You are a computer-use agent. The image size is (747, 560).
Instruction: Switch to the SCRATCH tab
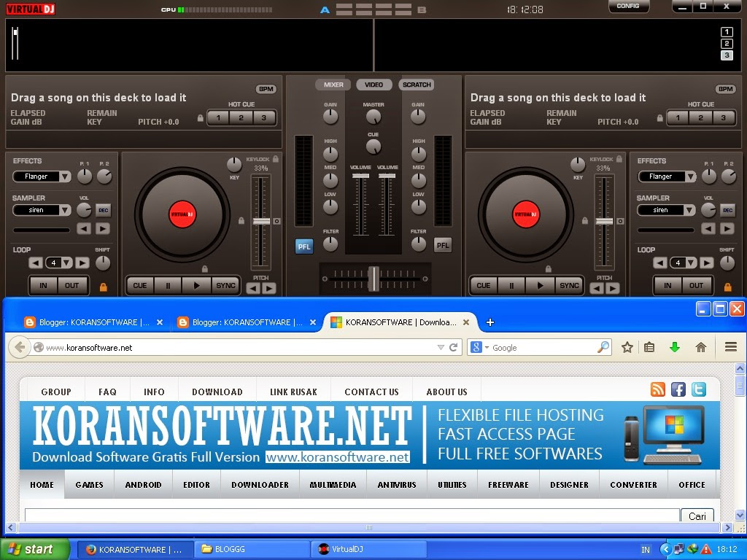click(x=417, y=85)
